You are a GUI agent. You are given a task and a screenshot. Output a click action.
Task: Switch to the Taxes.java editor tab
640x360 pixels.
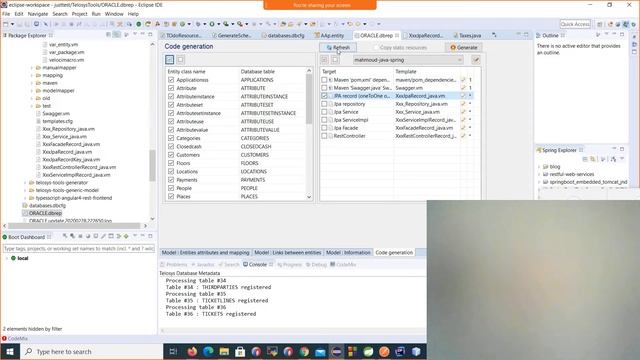point(469,36)
